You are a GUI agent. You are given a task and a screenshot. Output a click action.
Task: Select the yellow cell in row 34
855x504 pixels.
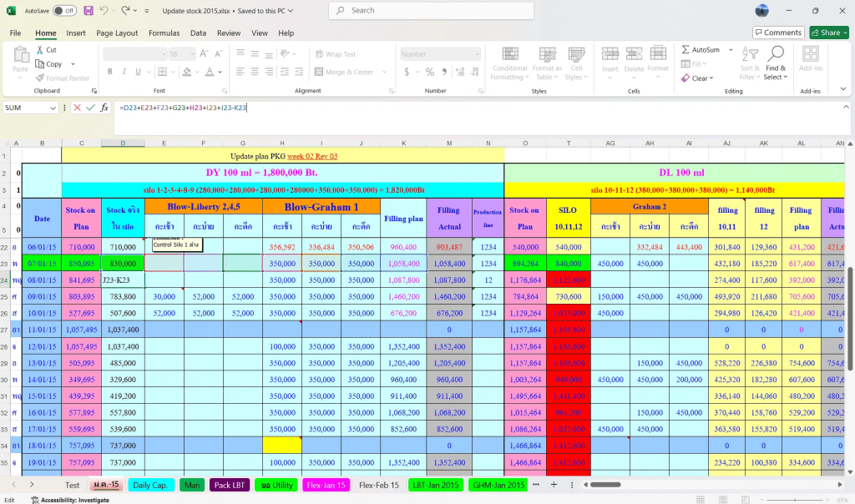pos(282,446)
